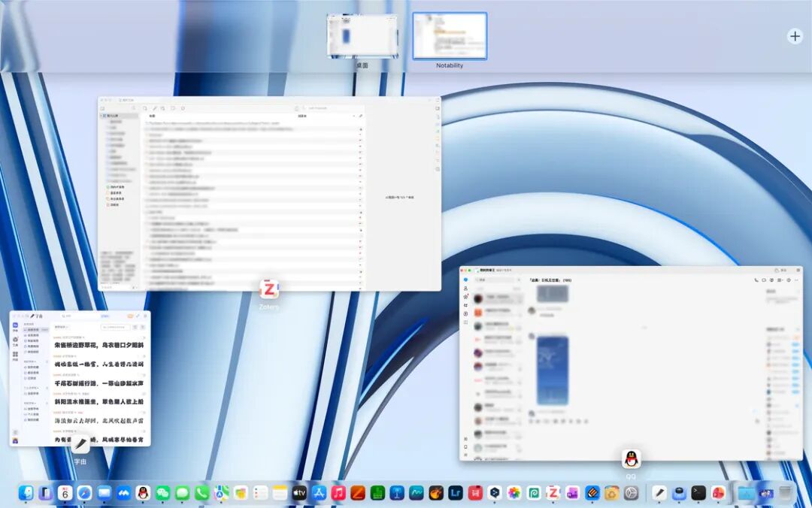Open the App Store from the Dock

(x=319, y=493)
